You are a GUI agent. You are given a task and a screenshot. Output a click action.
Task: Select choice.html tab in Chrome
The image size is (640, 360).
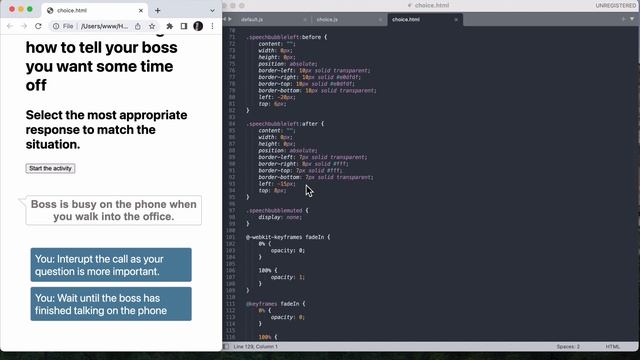95,11
